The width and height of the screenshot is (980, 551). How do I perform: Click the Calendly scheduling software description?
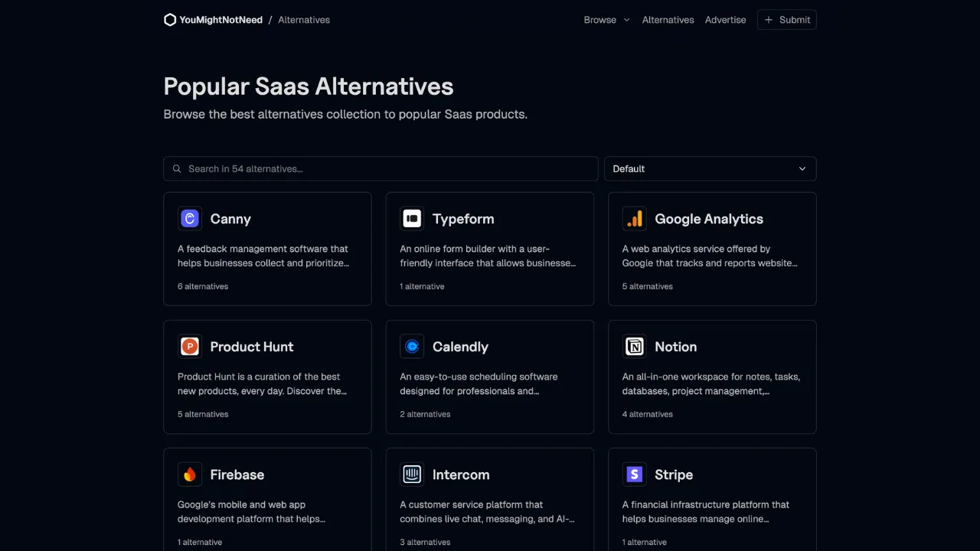pos(479,383)
